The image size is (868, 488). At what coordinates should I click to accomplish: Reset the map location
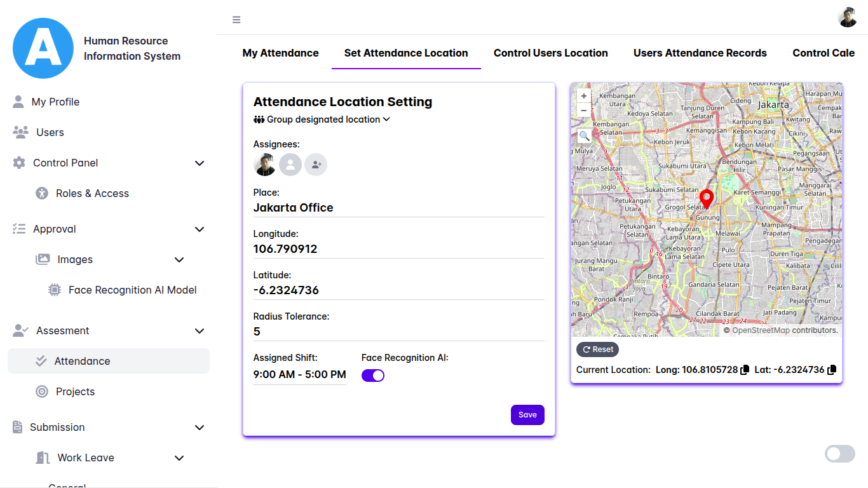click(597, 349)
